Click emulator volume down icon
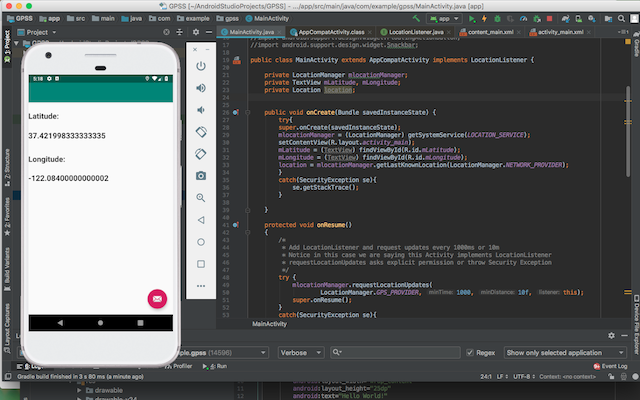This screenshot has width=640, height=400. (201, 110)
